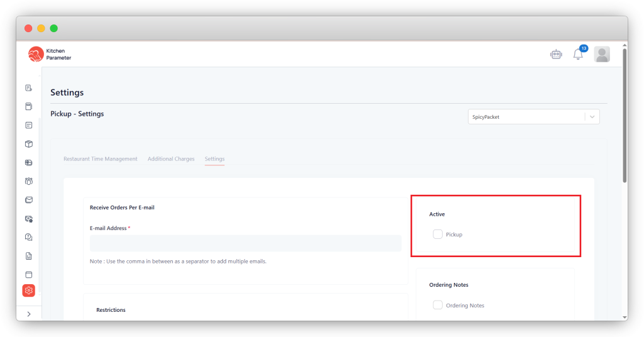Image resolution: width=644 pixels, height=337 pixels.
Task: Switch to Additional Charges tab
Action: click(x=171, y=159)
